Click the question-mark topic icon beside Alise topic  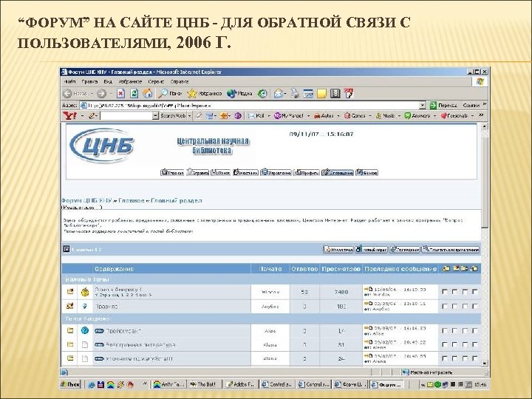[x=85, y=330]
